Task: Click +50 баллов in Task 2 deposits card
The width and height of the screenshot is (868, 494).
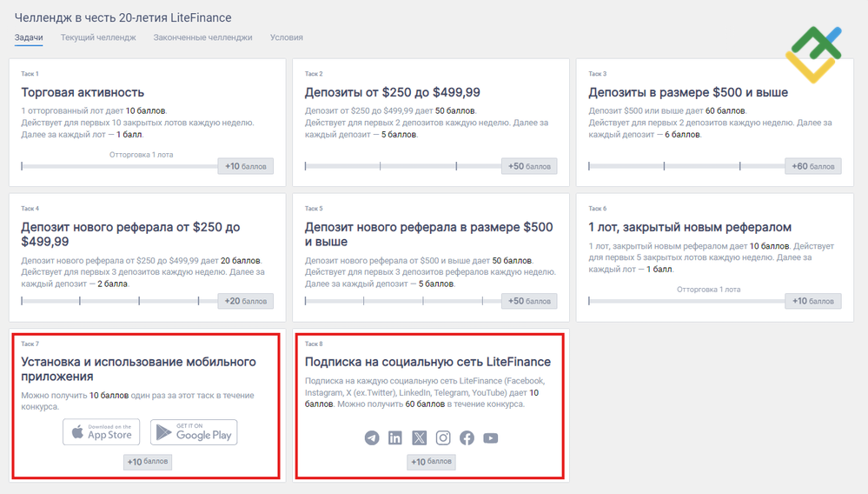Action: [x=529, y=166]
